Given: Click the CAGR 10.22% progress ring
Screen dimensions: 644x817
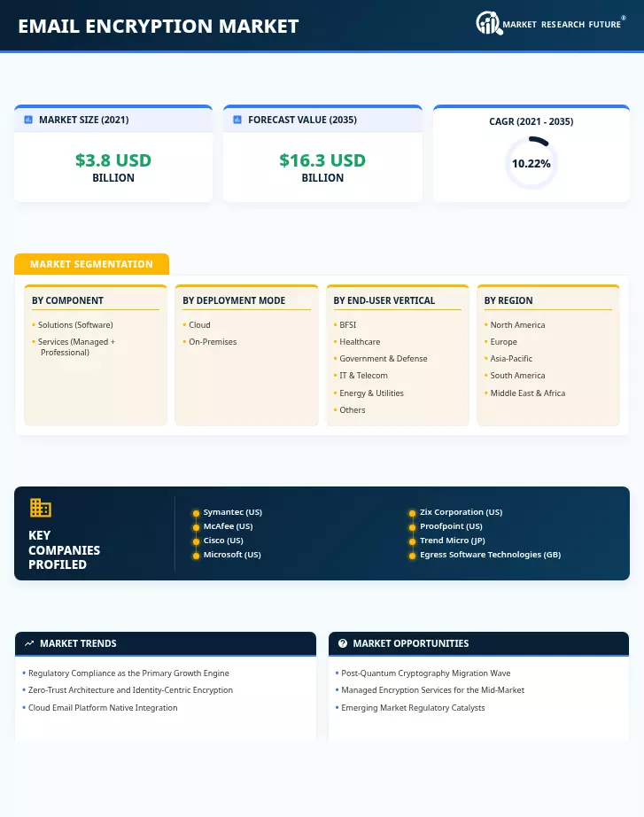Looking at the screenshot, I should pyautogui.click(x=531, y=163).
